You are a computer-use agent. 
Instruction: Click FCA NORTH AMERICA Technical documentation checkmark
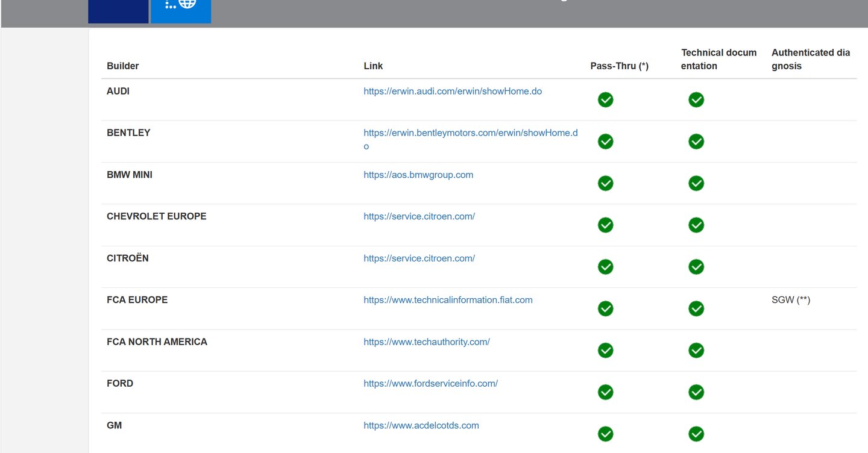click(x=696, y=351)
